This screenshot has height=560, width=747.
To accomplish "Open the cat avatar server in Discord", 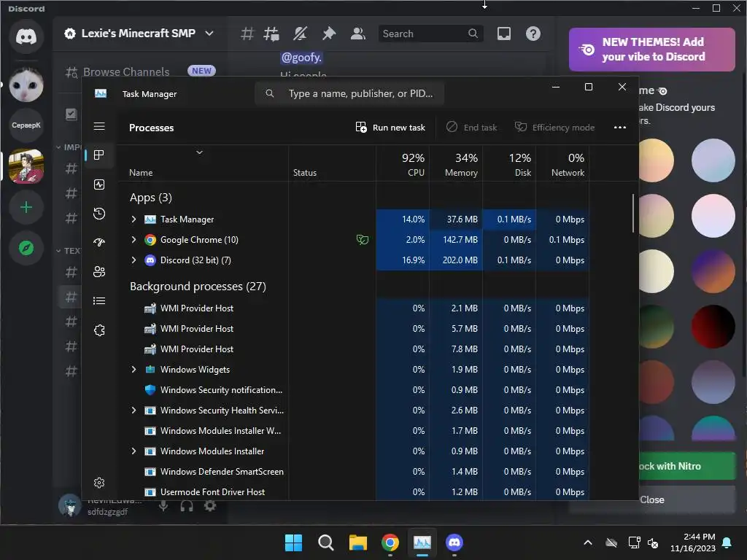I will pyautogui.click(x=26, y=85).
